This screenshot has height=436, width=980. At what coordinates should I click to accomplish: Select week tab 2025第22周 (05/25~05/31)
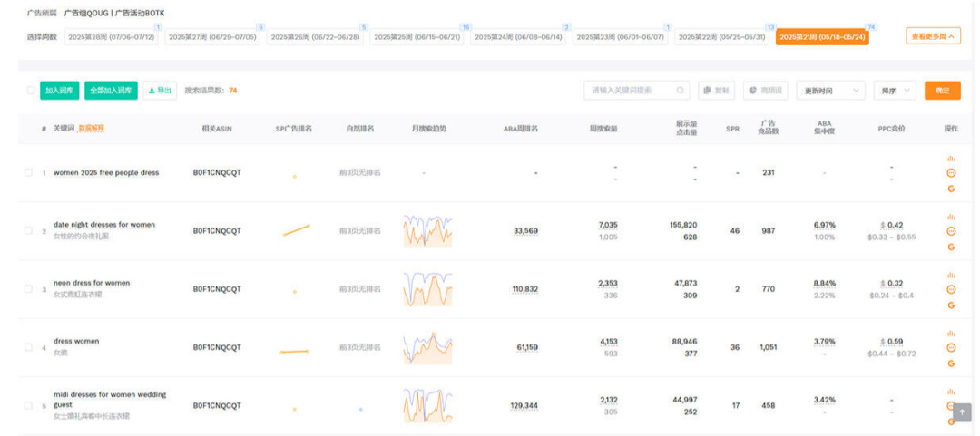tap(722, 37)
